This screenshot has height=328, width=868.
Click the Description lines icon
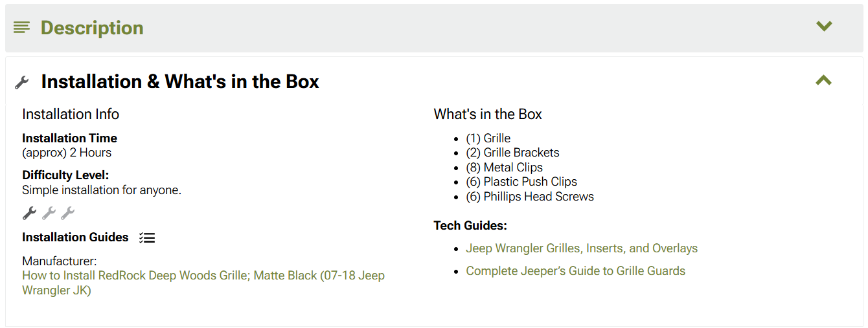pyautogui.click(x=21, y=27)
